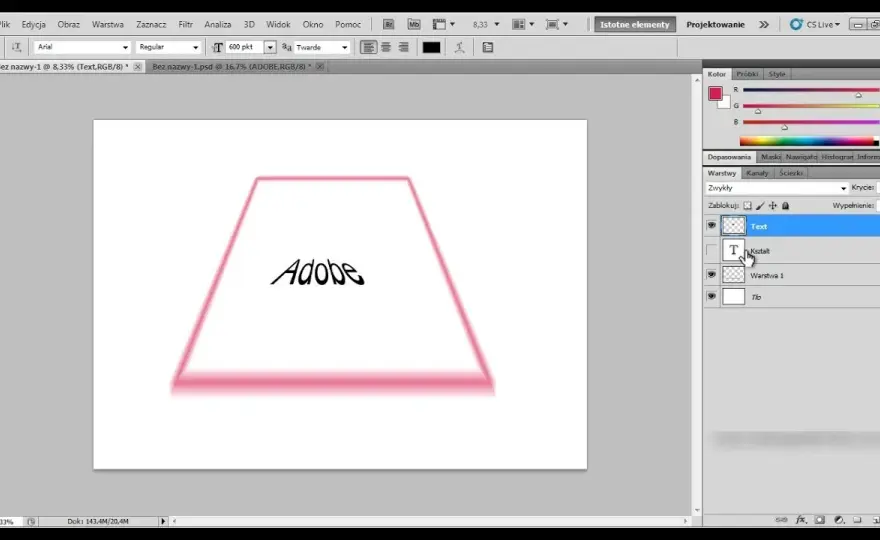Screen dimensions: 880x540
Task: Align text right
Action: 404,47
